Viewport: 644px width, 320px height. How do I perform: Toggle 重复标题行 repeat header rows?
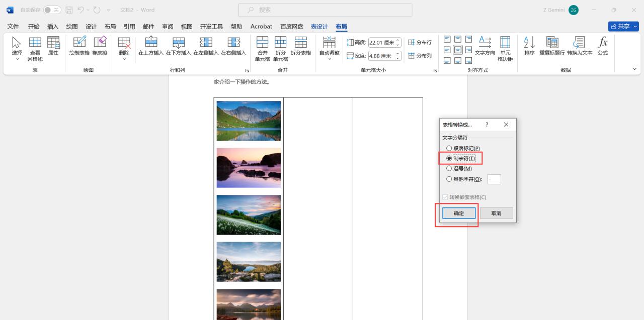coord(552,46)
